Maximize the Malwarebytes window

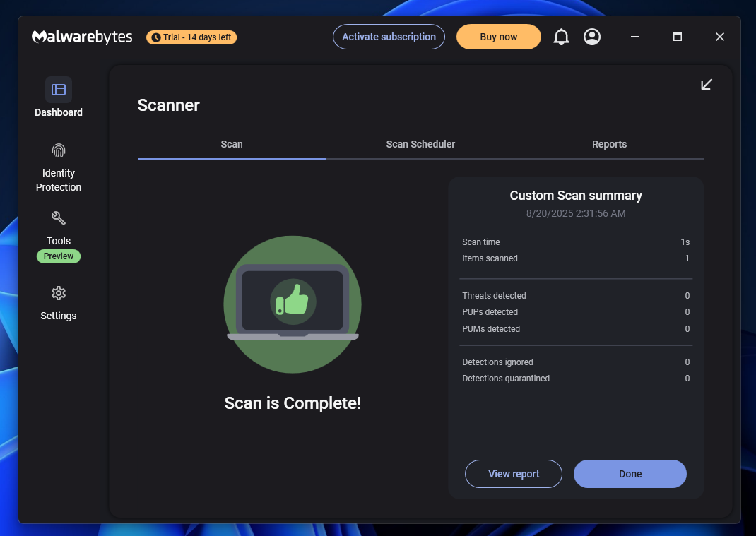click(678, 37)
